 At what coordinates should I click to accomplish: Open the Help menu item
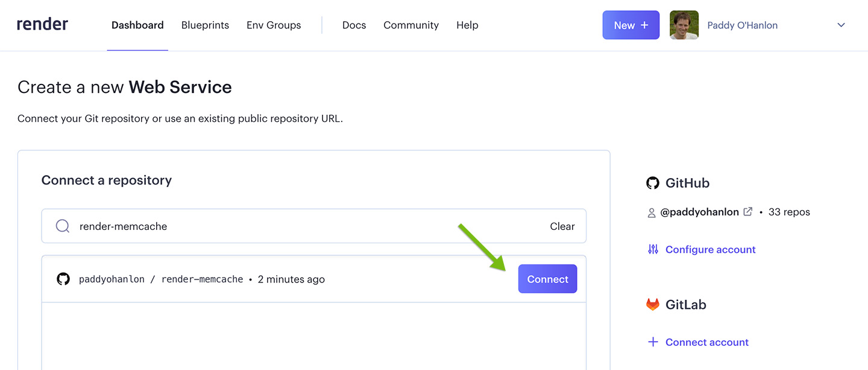point(467,25)
